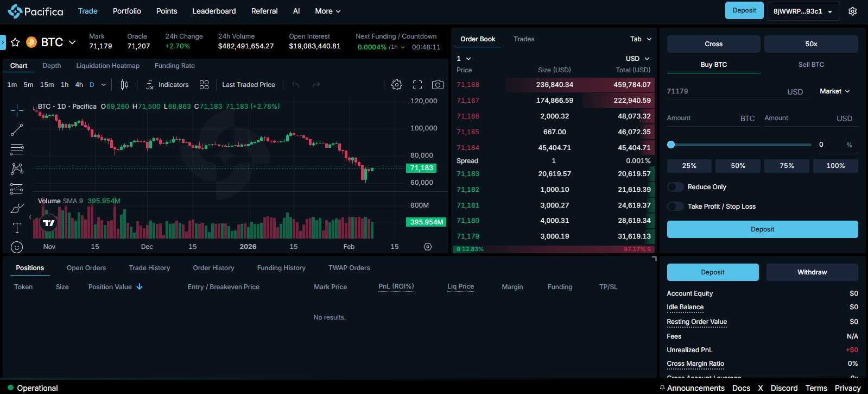Viewport: 868px width, 394px height.
Task: Change order book USD denomination dropdown
Action: point(637,59)
